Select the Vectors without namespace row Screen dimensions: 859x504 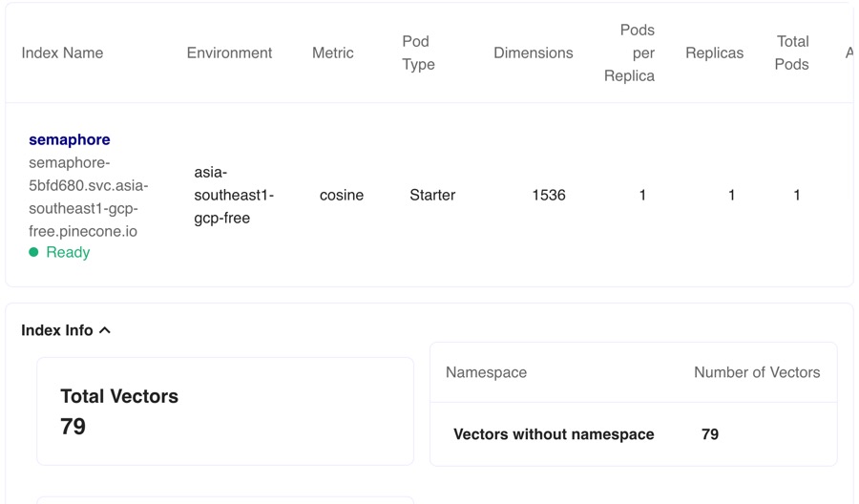coord(554,434)
